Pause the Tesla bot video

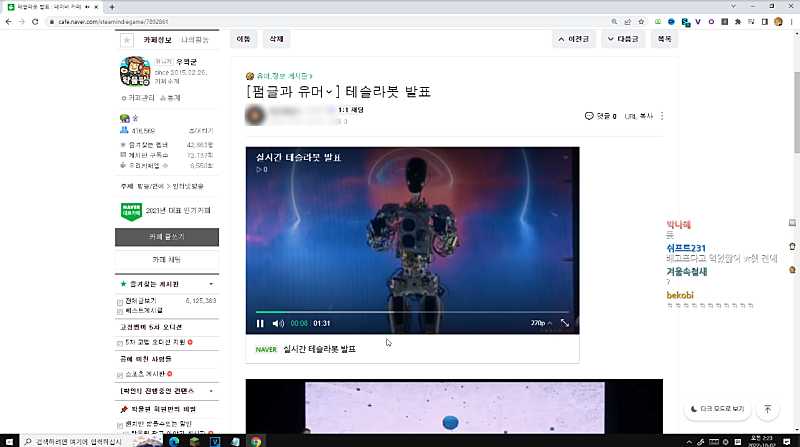click(x=260, y=324)
